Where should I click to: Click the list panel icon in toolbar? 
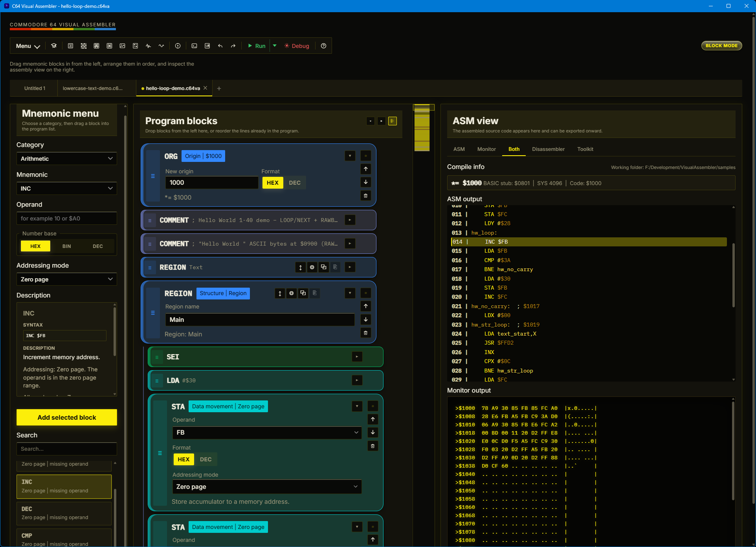(x=70, y=46)
